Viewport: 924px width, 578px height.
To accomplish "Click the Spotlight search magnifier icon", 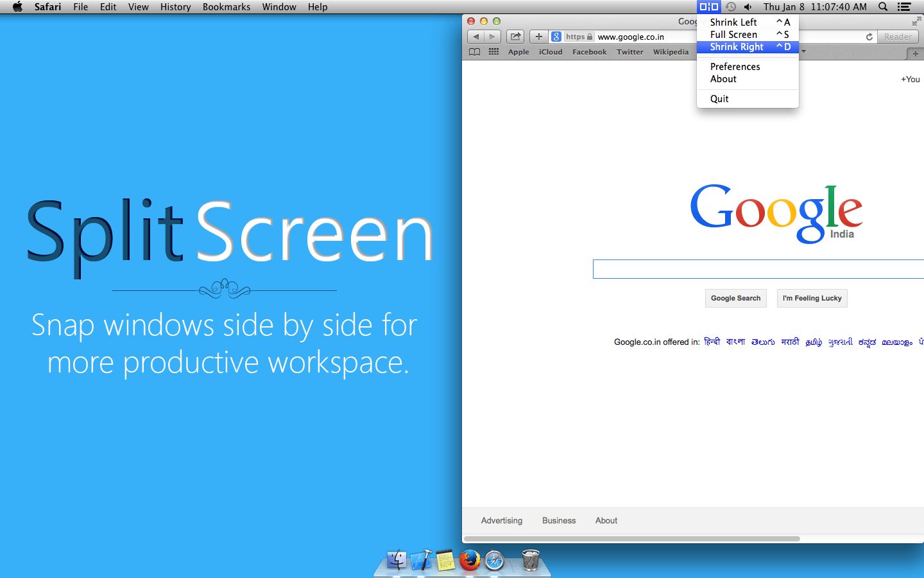I will point(883,7).
